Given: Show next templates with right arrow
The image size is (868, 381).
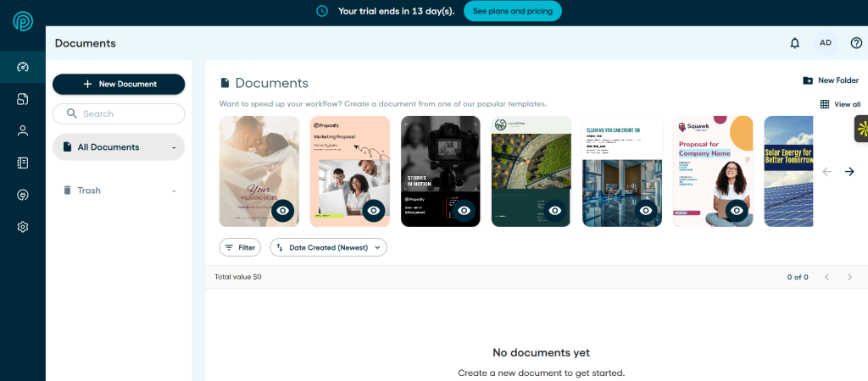Looking at the screenshot, I should (x=849, y=172).
